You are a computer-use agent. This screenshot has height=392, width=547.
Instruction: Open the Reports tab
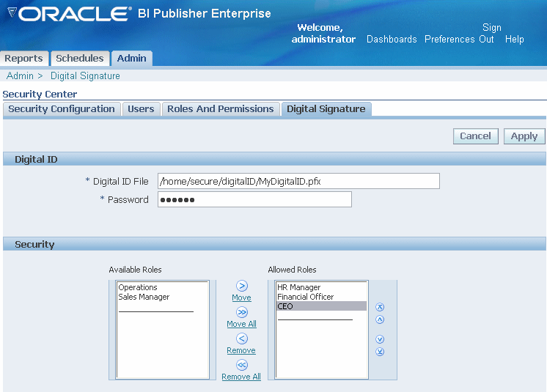pyautogui.click(x=23, y=58)
